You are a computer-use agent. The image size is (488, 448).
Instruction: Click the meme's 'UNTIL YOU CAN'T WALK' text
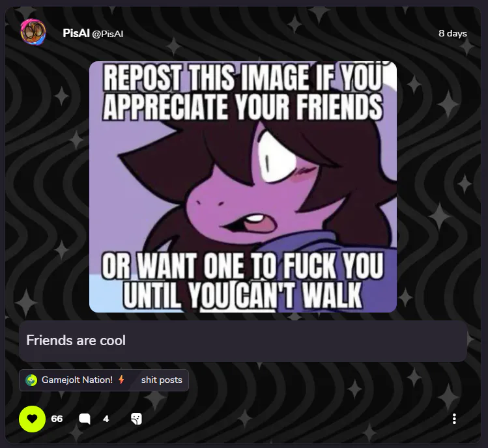[243, 294]
